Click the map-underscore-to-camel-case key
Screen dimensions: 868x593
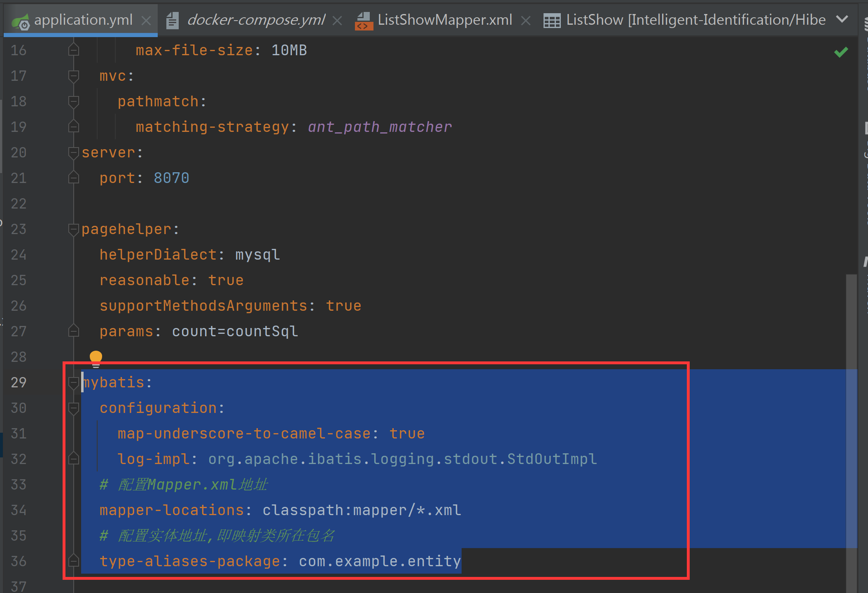click(244, 434)
